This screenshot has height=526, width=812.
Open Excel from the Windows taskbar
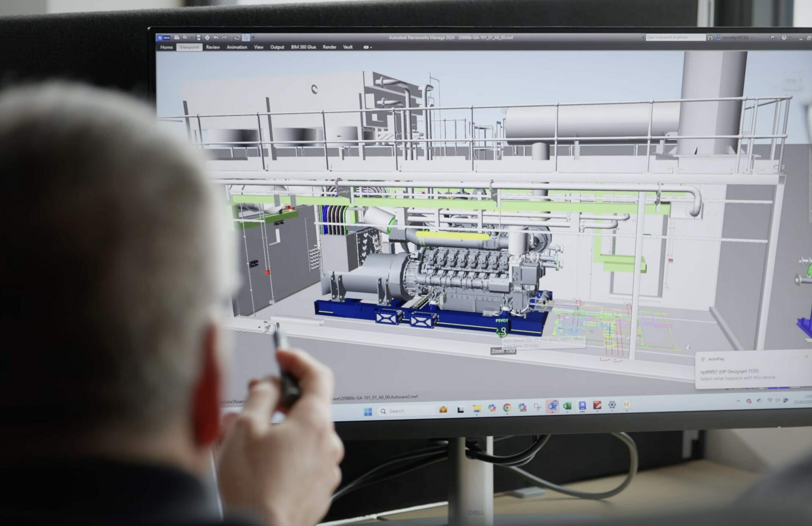pyautogui.click(x=567, y=406)
